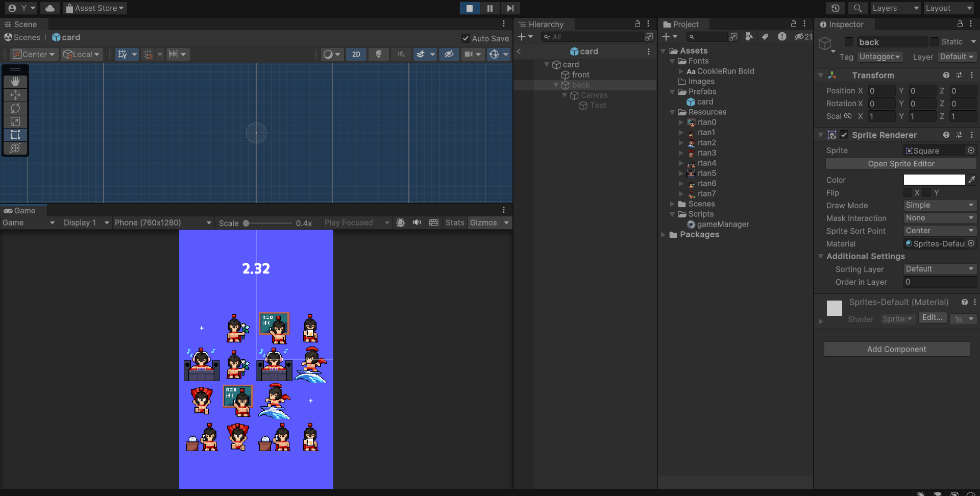Click Open Sprite Editor button
This screenshot has width=980, height=496.
click(901, 164)
